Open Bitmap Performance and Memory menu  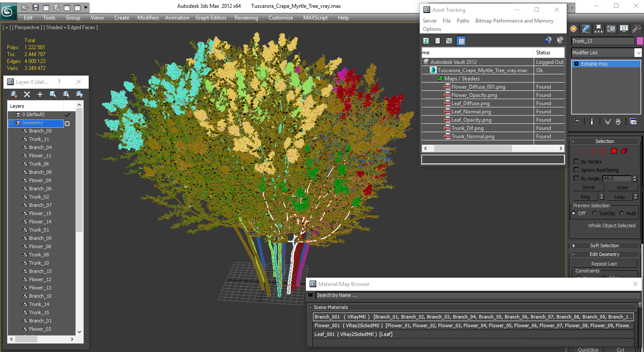[x=515, y=21]
